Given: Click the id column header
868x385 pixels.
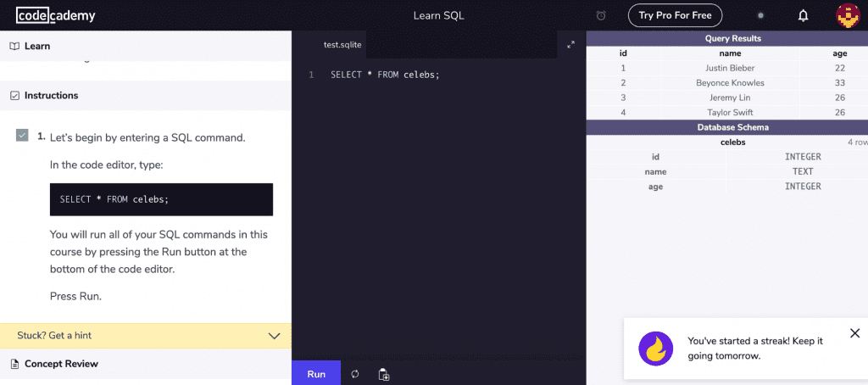Looking at the screenshot, I should 623,53.
